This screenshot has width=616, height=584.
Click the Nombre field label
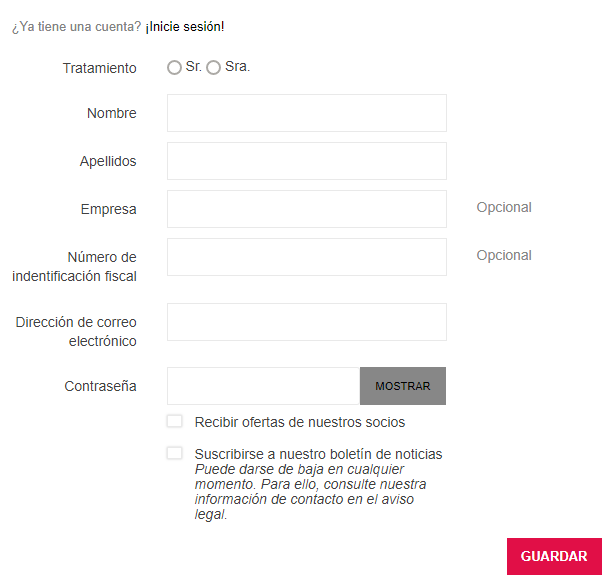point(112,113)
